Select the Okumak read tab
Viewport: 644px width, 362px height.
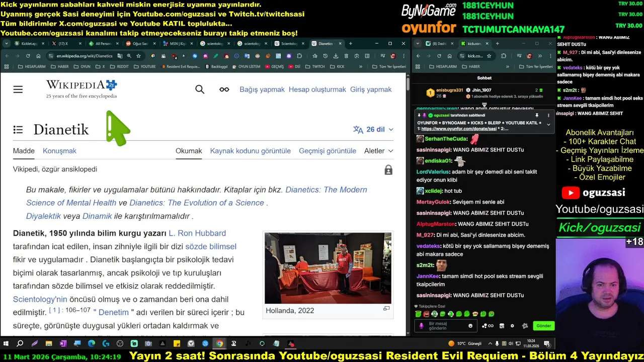pyautogui.click(x=189, y=151)
